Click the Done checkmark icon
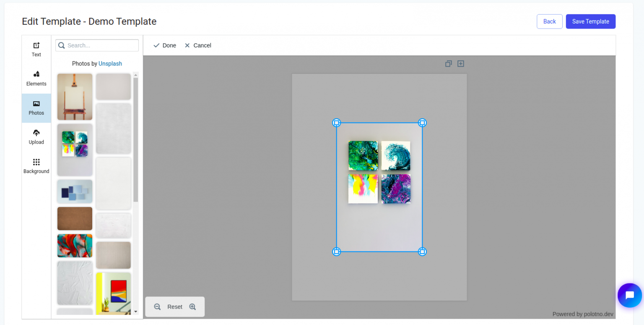This screenshot has width=644, height=325. [x=156, y=45]
